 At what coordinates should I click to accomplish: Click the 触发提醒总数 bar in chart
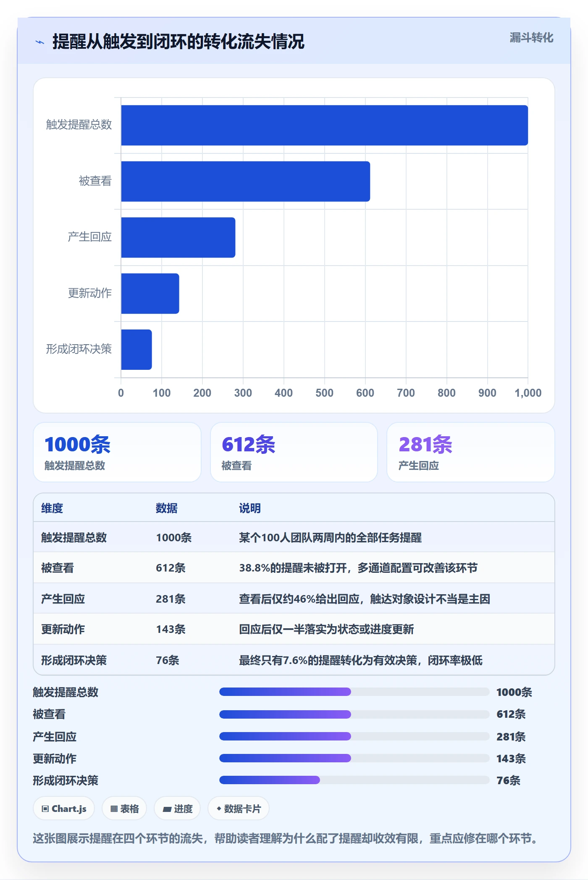coord(324,125)
